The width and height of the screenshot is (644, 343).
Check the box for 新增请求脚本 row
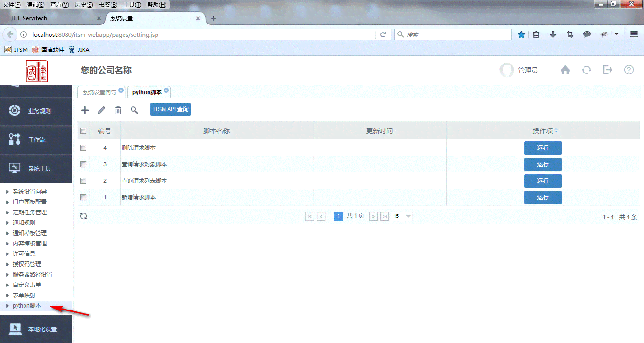[83, 197]
